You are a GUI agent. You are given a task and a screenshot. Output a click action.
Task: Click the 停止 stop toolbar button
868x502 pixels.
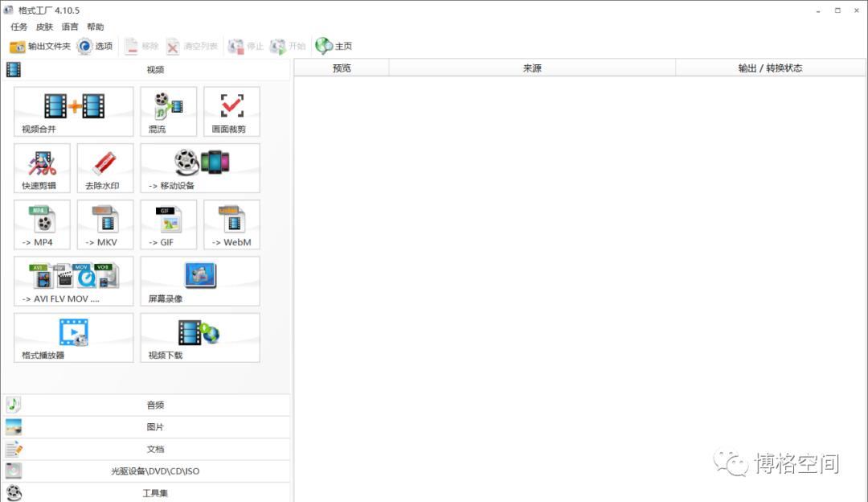pos(246,46)
